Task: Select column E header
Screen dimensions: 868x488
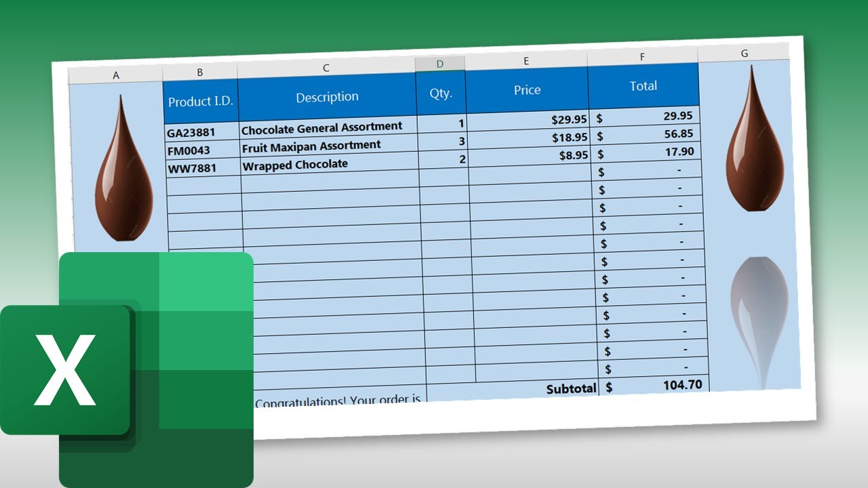Action: coord(526,60)
